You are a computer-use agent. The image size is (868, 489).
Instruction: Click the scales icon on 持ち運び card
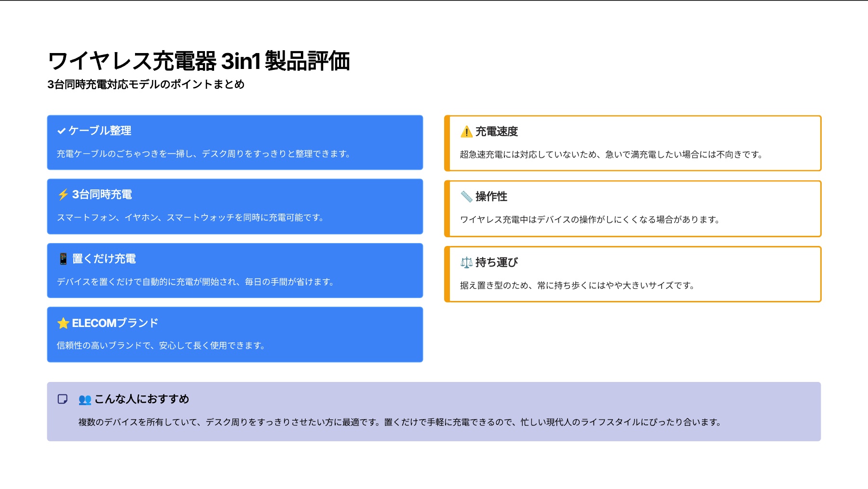[x=466, y=262]
